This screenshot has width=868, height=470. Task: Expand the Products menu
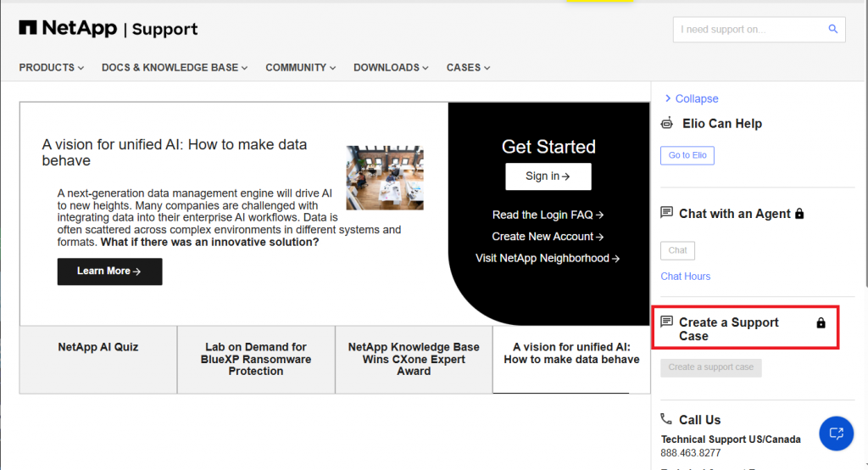(52, 68)
